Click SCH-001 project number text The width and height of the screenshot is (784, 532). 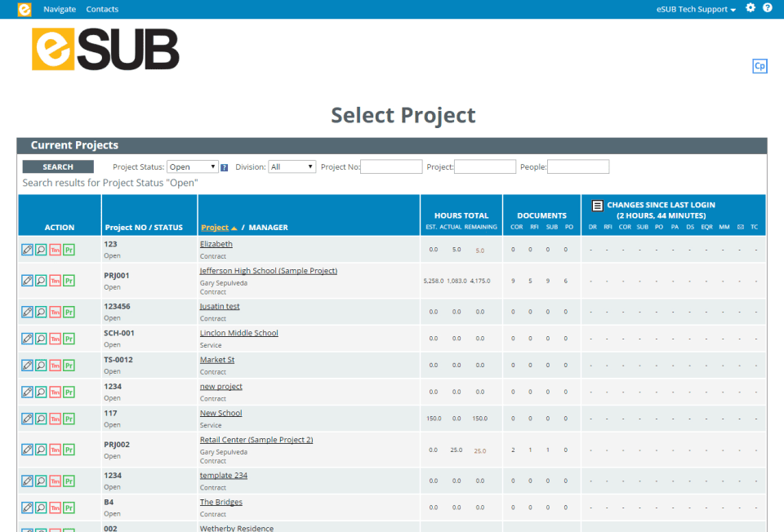pos(119,333)
